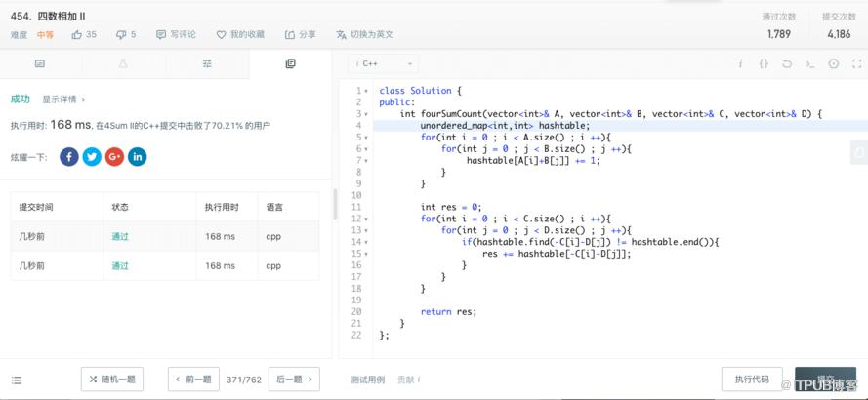Image resolution: width=868 pixels, height=400 pixels.
Task: Click the floating side widget button
Action: coord(859,152)
